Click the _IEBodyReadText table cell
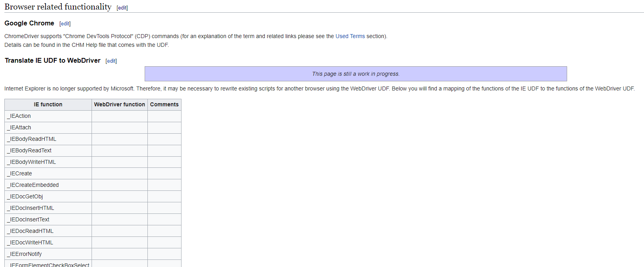The width and height of the screenshot is (644, 267). [x=48, y=151]
